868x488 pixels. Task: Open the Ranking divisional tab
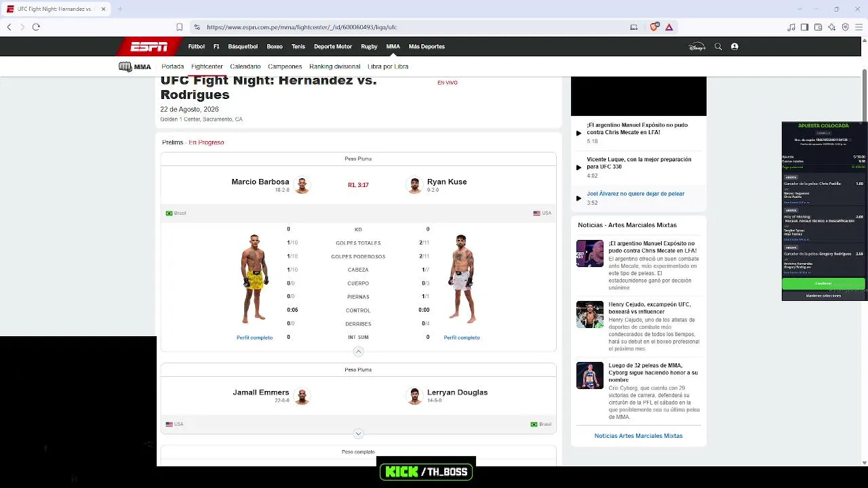(x=335, y=66)
